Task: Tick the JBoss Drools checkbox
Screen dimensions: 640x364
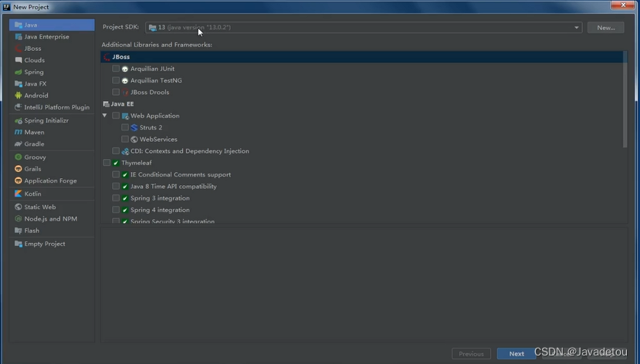Action: 116,92
